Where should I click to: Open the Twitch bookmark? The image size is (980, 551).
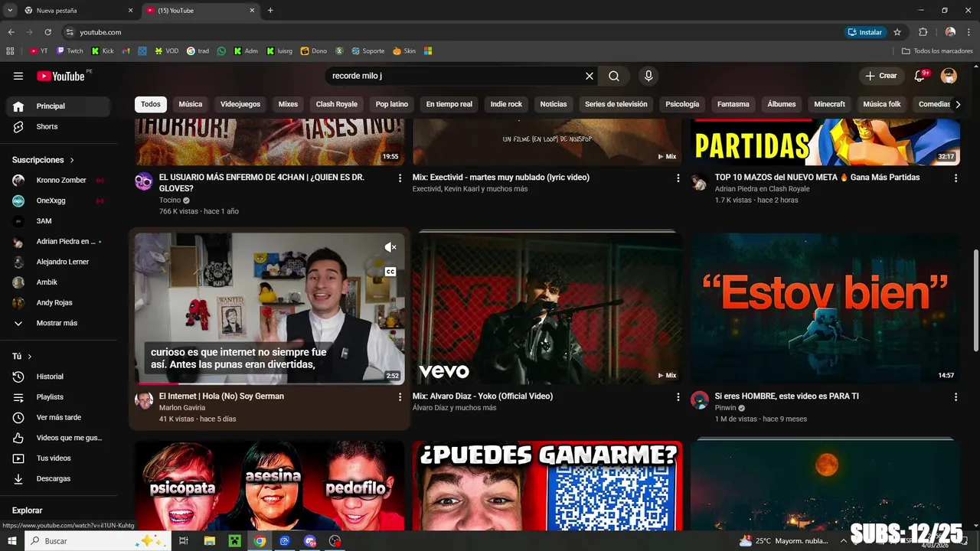coord(70,51)
